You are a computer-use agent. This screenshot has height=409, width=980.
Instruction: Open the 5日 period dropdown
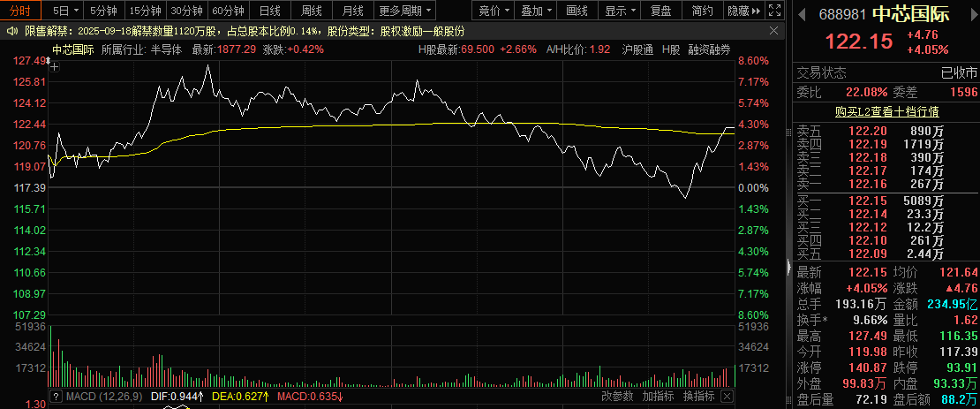[x=65, y=11]
